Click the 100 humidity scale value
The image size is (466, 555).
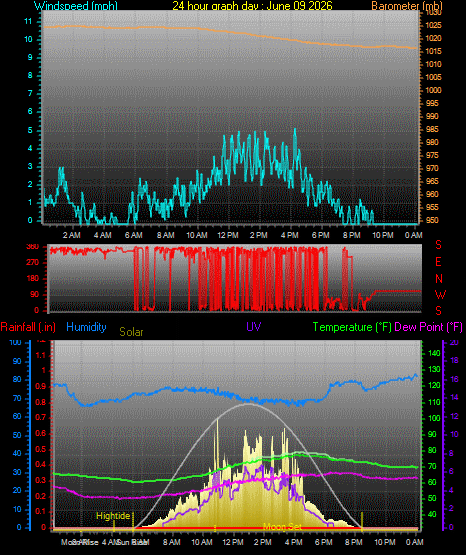[x=16, y=342]
